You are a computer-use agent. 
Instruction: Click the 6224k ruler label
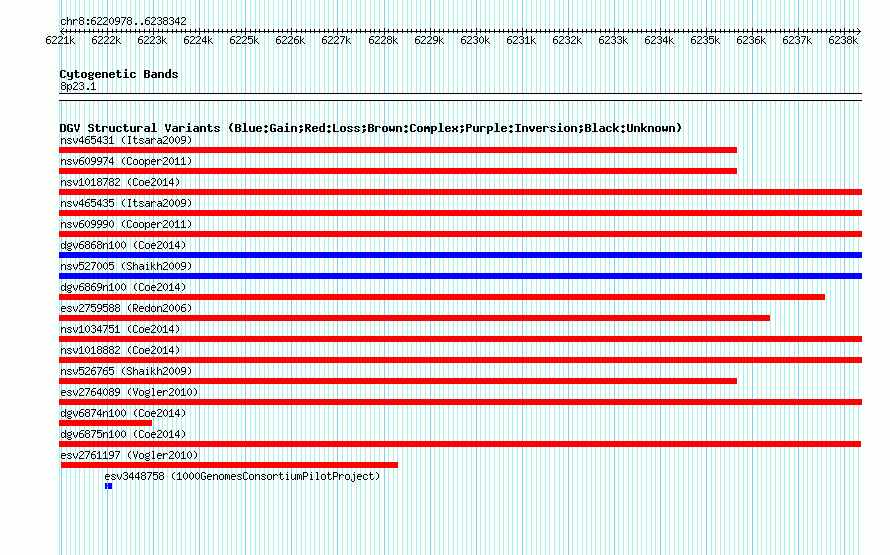198,40
